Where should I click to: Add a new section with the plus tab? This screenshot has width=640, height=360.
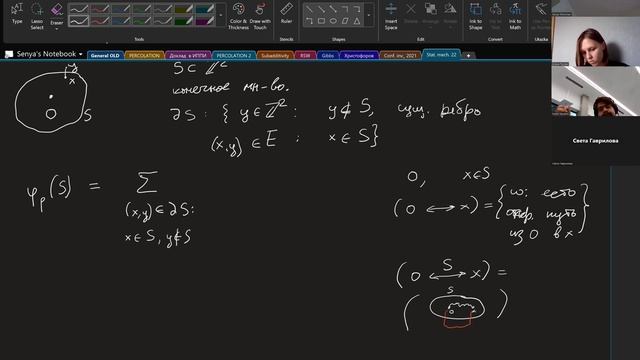(x=469, y=56)
